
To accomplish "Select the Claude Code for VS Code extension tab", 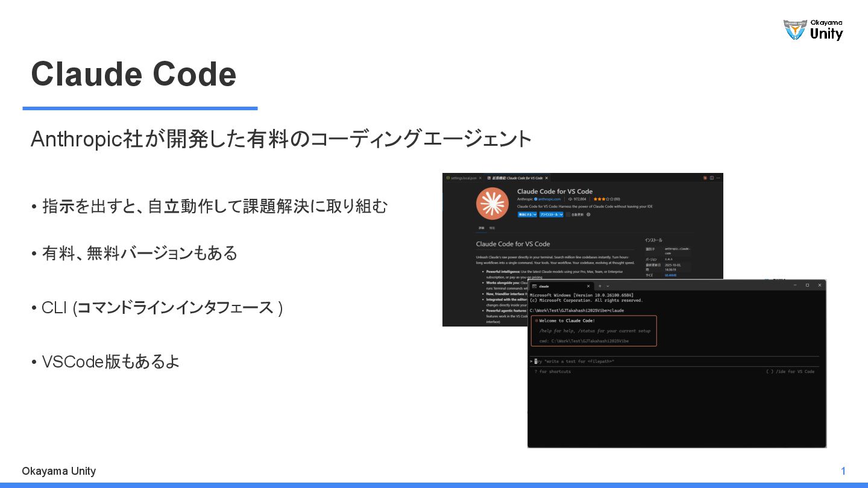I will point(517,178).
